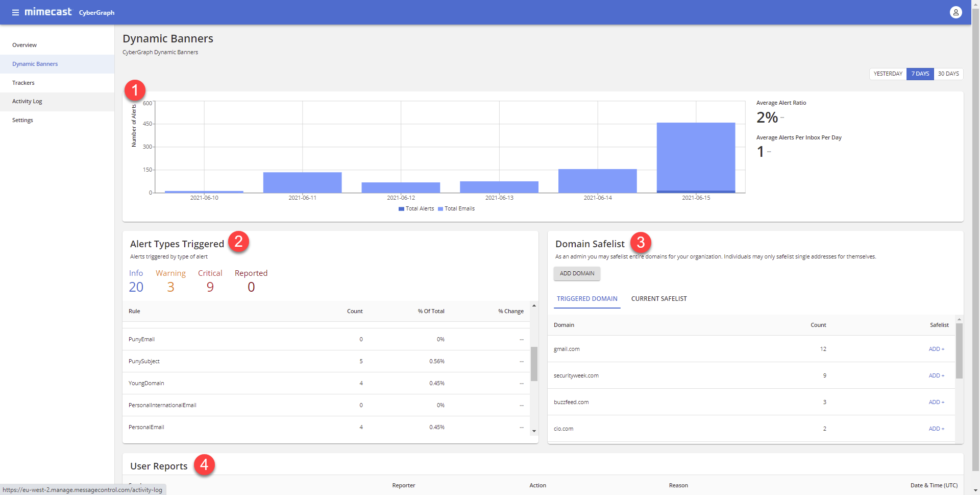The height and width of the screenshot is (495, 980).
Task: Click the Total Alerts legend swatch
Action: 401,208
